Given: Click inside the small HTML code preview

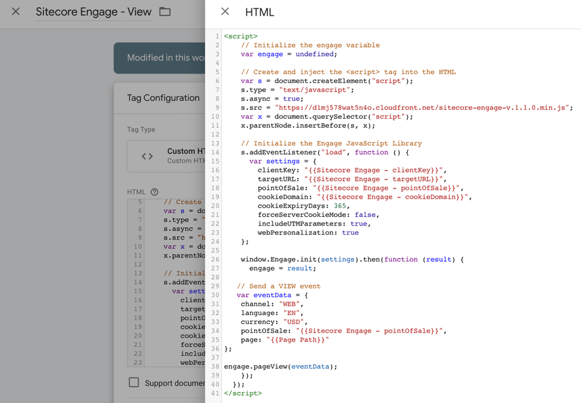Looking at the screenshot, I should click(x=166, y=282).
